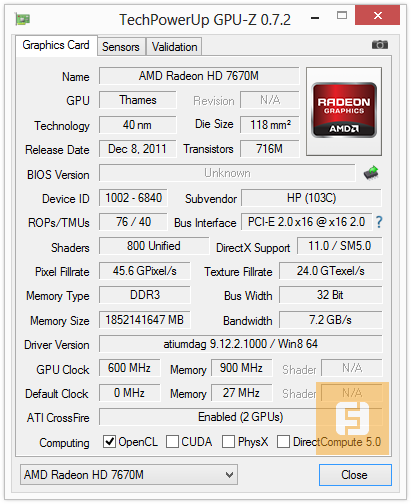Maximize the GPU-Z window
412x504 pixels.
(342, 15)
